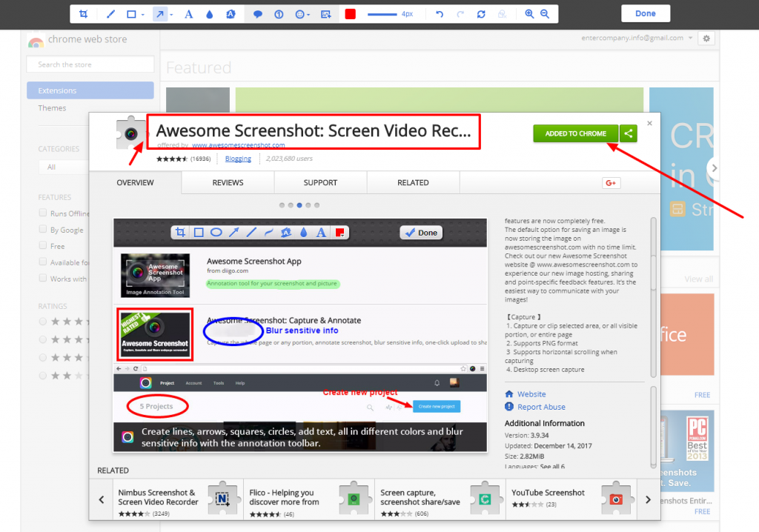Click the green share icon button
The height and width of the screenshot is (532, 759).
tap(629, 133)
